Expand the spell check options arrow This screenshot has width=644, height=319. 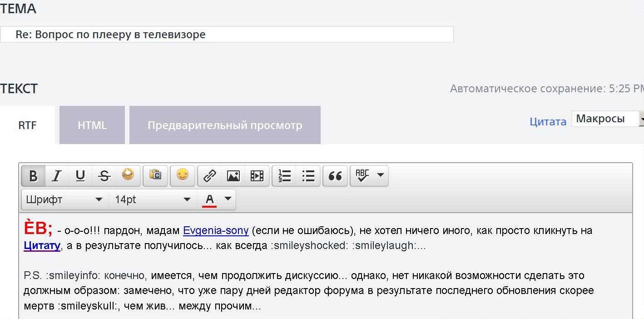381,175
